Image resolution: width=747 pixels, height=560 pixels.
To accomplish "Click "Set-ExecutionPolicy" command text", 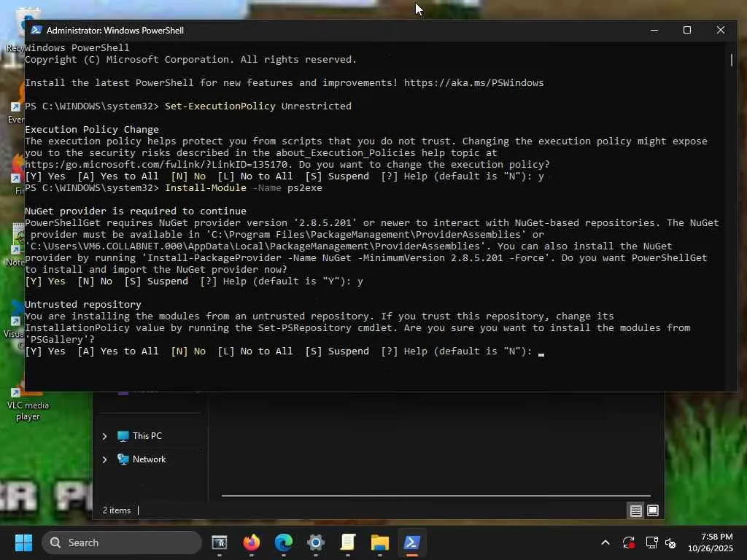I will (x=220, y=106).
